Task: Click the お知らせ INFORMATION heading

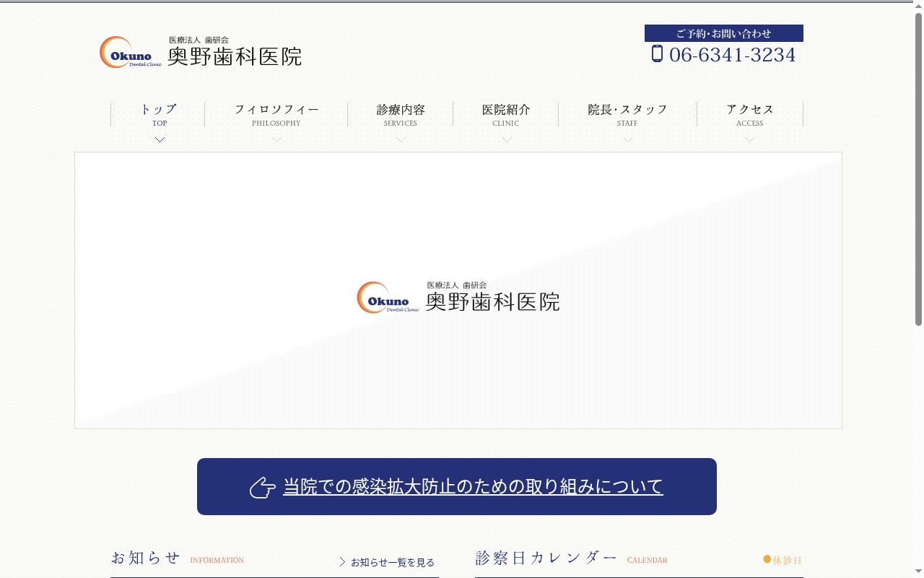Action: click(177, 558)
